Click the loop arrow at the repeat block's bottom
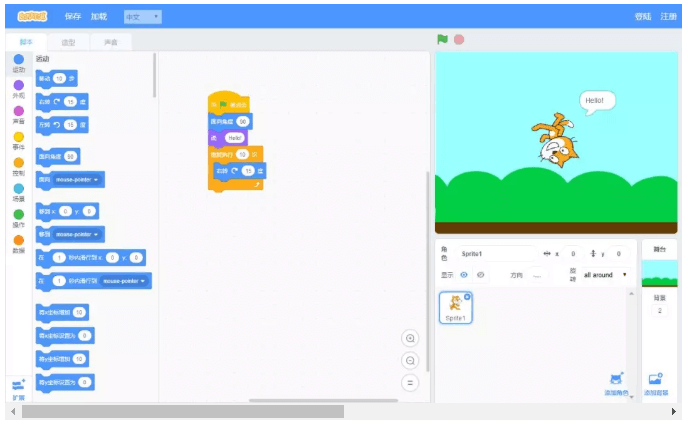688x424 pixels. (258, 184)
